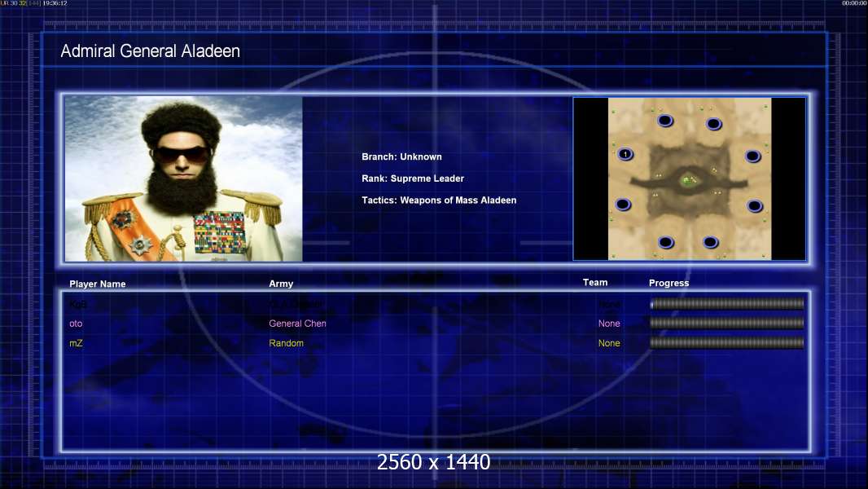Click the Admiral General Aladeen portrait image
This screenshot has width=868, height=489.
(184, 178)
